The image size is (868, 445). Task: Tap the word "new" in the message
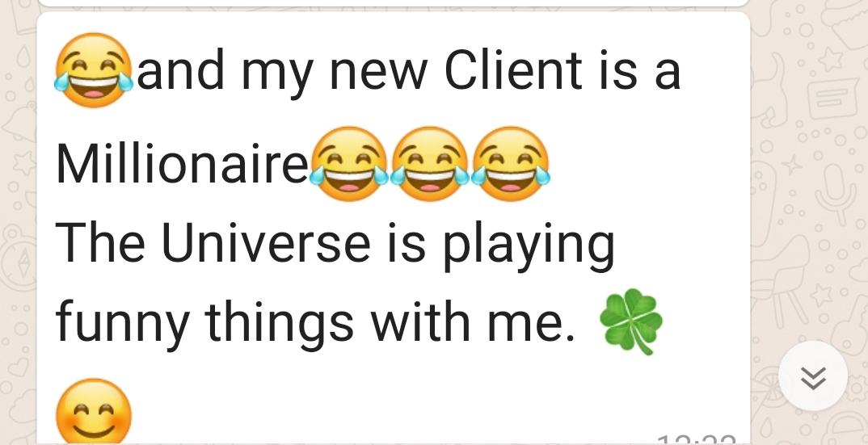[x=379, y=75]
